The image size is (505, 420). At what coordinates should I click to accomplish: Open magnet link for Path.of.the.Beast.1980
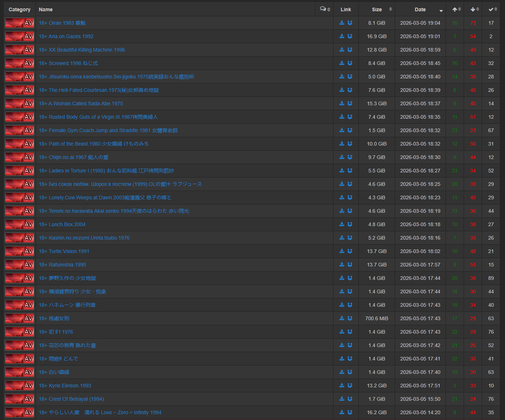click(x=350, y=144)
